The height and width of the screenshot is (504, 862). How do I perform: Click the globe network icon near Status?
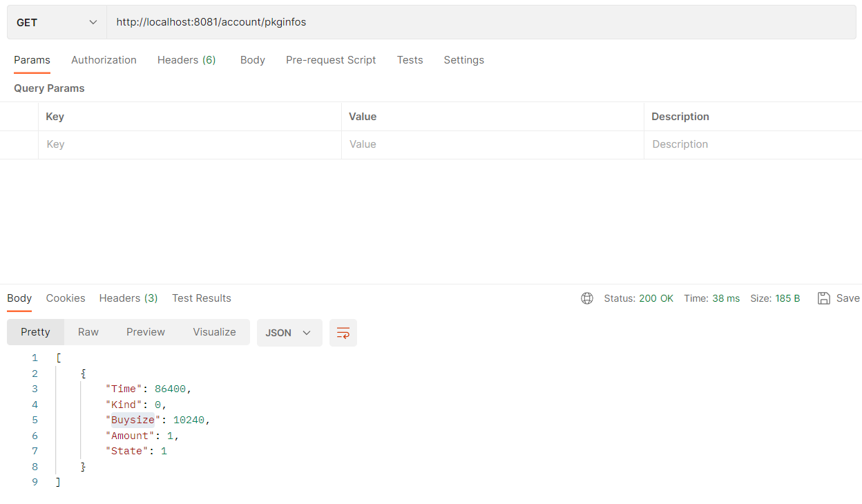587,298
